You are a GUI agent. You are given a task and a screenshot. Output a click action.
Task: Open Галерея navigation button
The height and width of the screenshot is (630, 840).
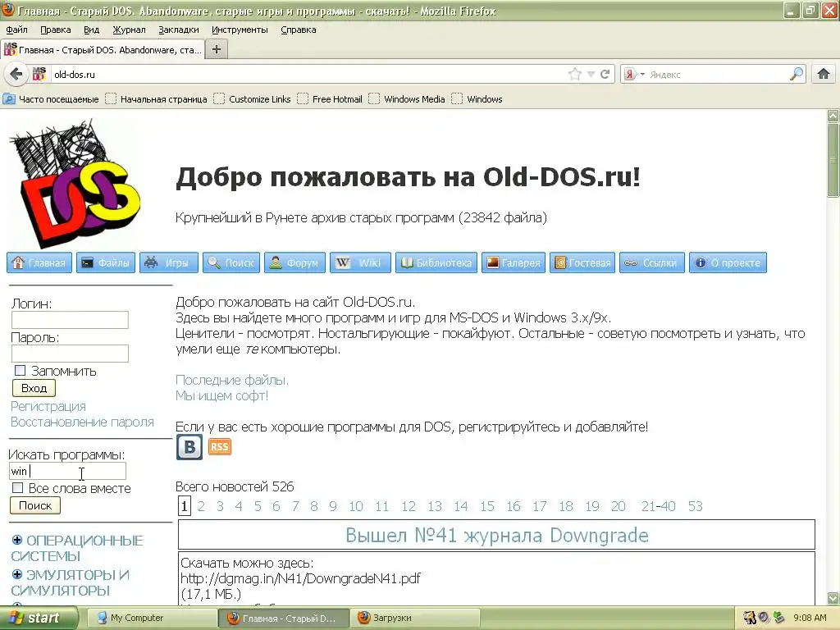(x=514, y=262)
